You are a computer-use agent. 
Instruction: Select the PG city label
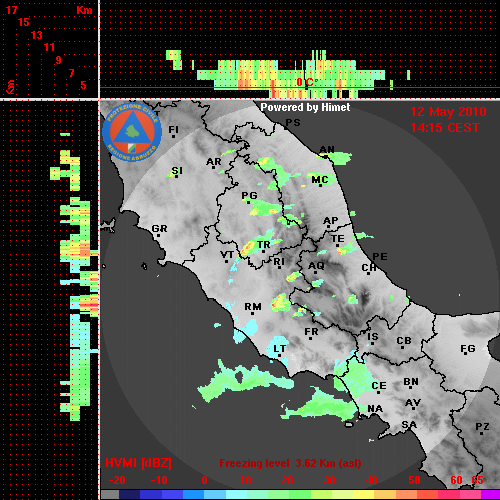click(x=249, y=195)
